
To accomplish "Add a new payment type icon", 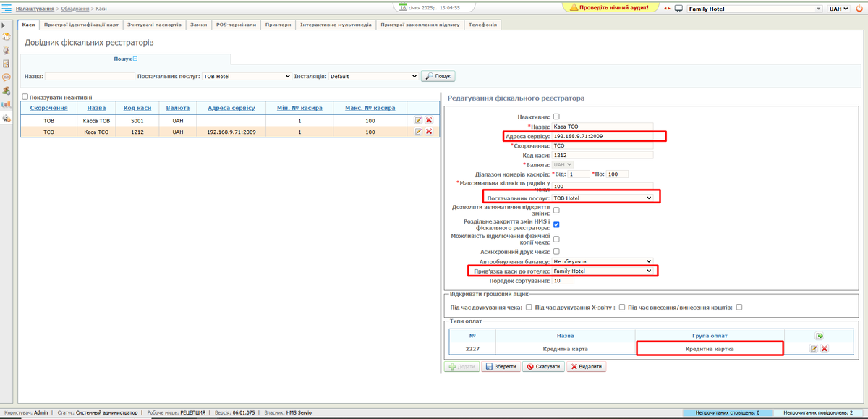I will click(x=819, y=336).
